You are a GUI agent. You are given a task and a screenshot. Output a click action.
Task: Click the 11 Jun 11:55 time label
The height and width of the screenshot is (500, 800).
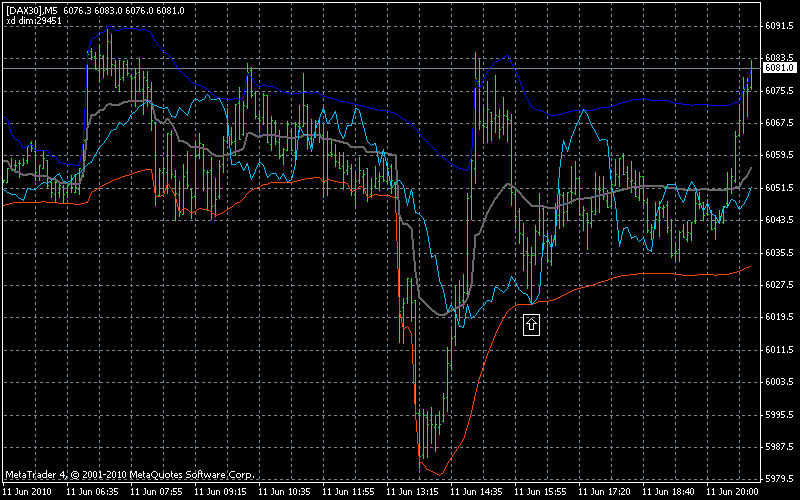point(348,492)
